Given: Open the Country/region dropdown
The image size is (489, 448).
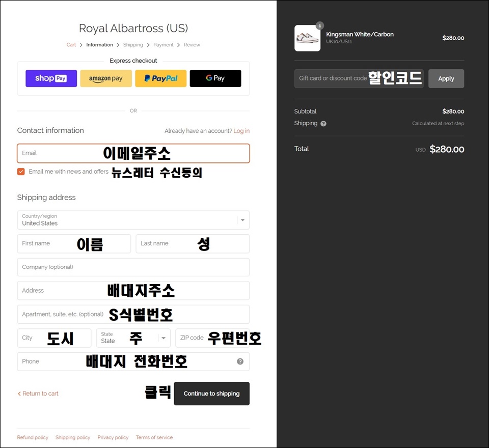Looking at the screenshot, I should (133, 220).
